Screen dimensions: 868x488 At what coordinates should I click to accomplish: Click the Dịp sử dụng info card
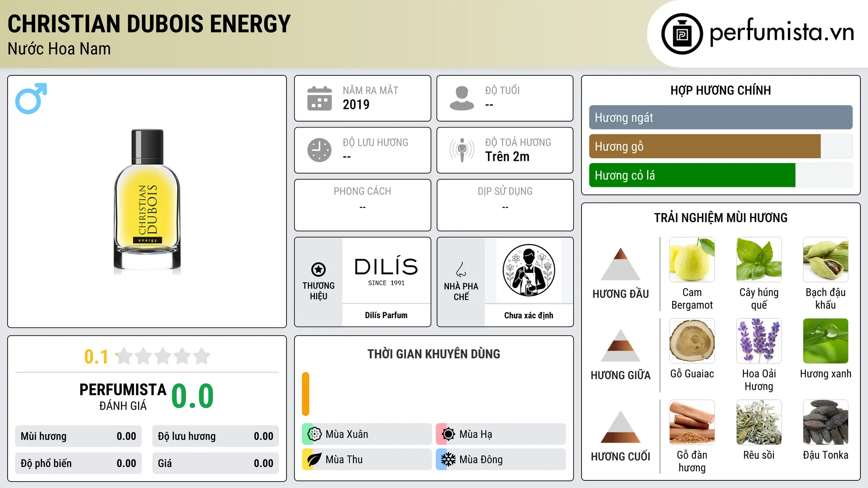[505, 205]
